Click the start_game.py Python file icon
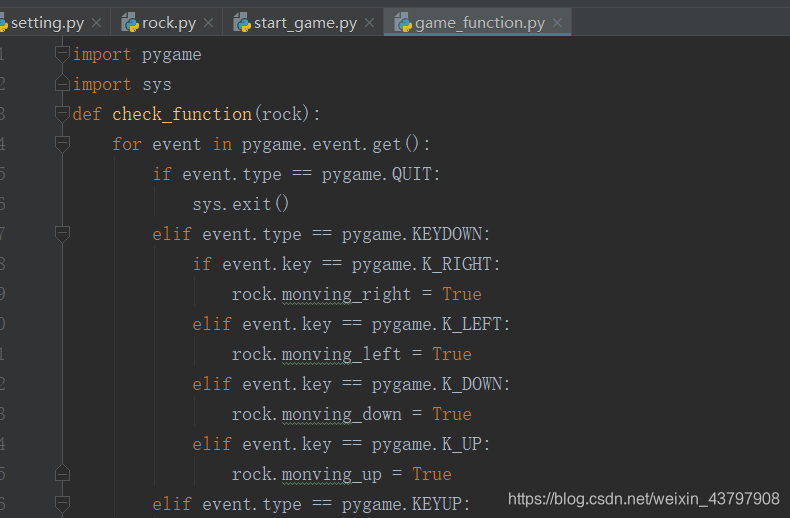This screenshot has height=518, width=790. (242, 23)
